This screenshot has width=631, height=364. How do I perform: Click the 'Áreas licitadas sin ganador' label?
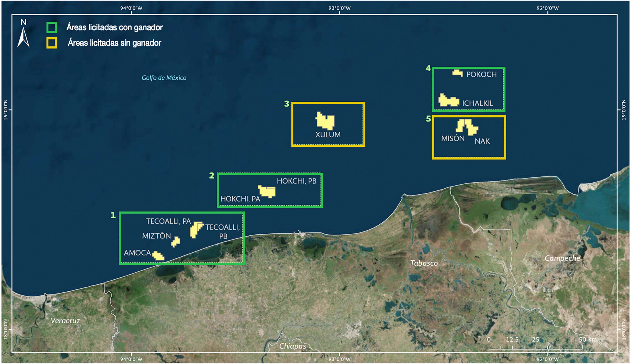[115, 43]
